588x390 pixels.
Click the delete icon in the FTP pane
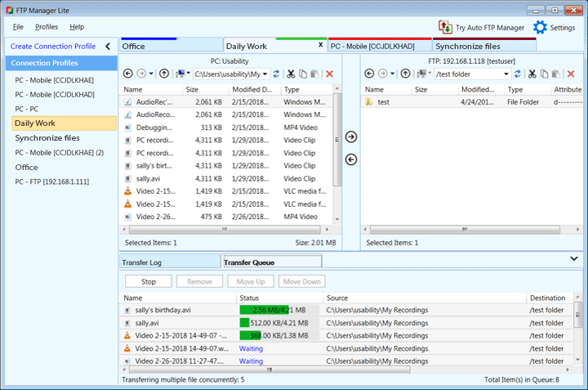[x=570, y=74]
